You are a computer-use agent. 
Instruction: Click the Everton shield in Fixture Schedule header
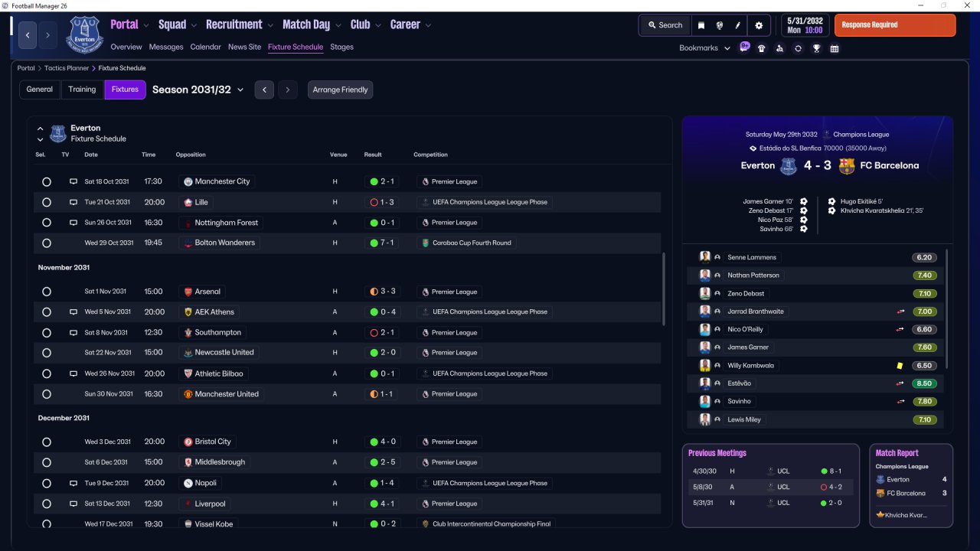pyautogui.click(x=58, y=134)
